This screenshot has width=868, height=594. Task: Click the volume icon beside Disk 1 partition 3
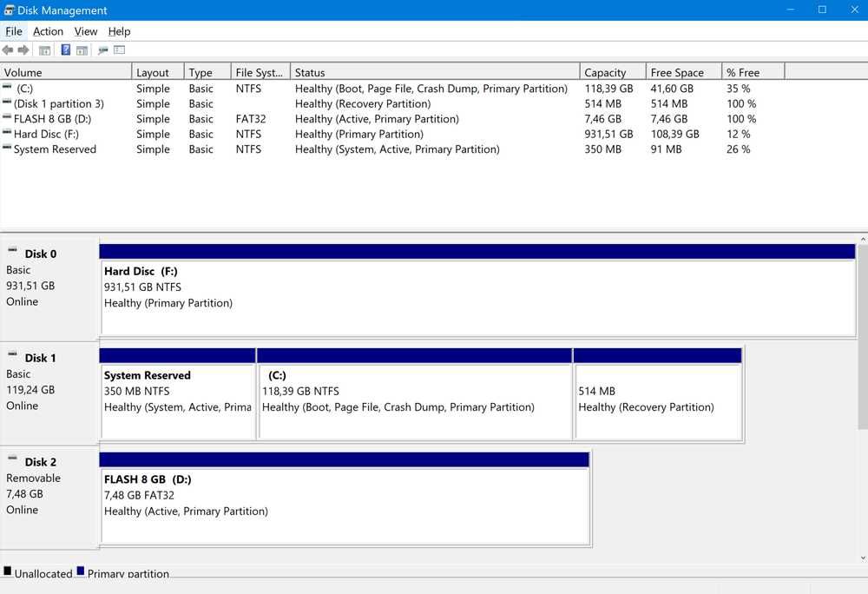pos(7,102)
